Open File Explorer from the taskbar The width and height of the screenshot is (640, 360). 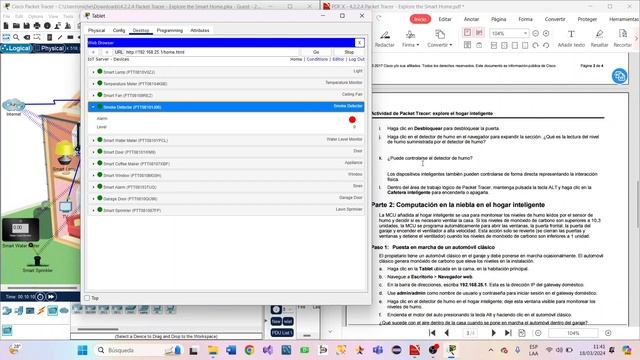(x=213, y=350)
